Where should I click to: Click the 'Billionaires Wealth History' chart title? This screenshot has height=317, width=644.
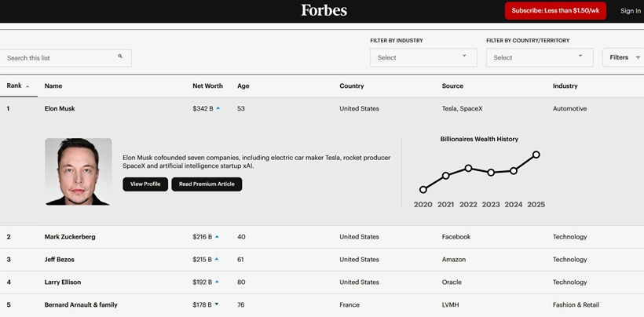479,139
